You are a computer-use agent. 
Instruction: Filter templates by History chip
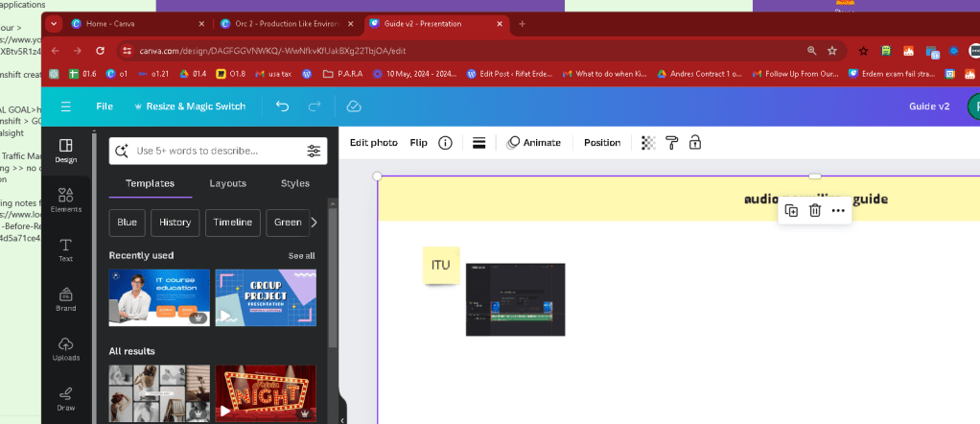[175, 223]
